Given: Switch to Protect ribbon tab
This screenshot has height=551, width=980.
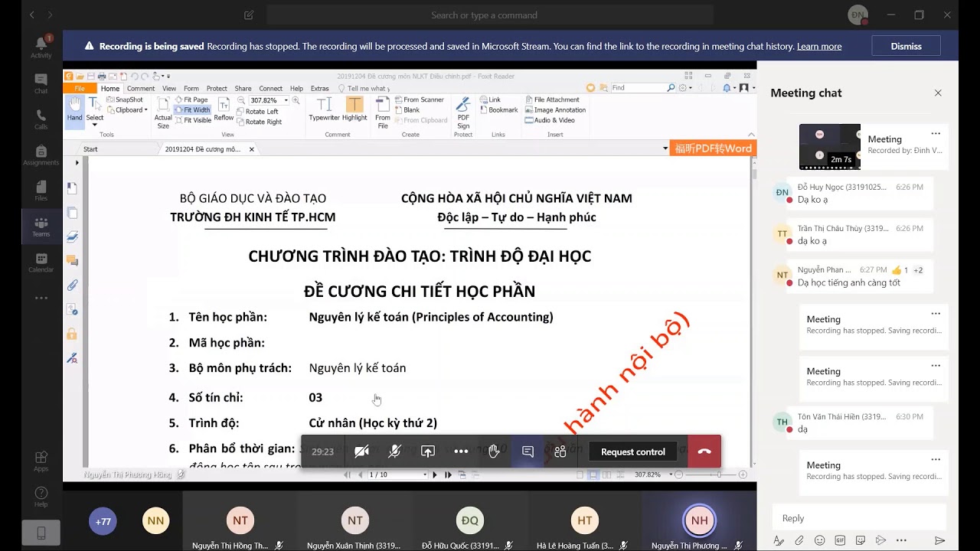Looking at the screenshot, I should click(217, 89).
